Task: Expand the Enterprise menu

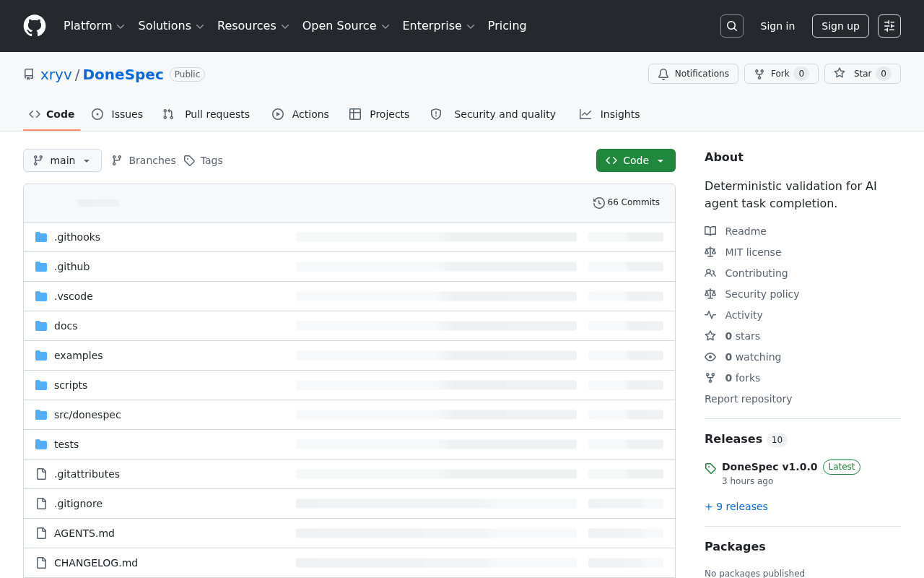Action: pos(438,26)
